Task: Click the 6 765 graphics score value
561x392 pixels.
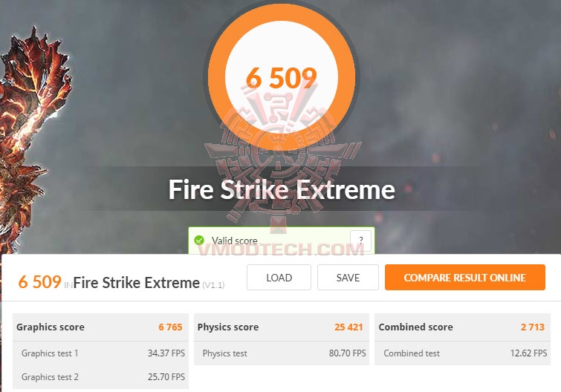Action: coord(170,327)
